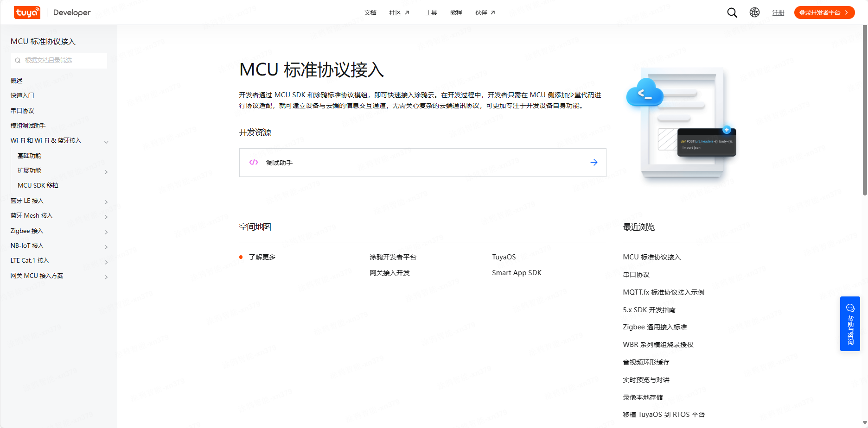
Task: Open the Smart App SDK link
Action: 517,273
